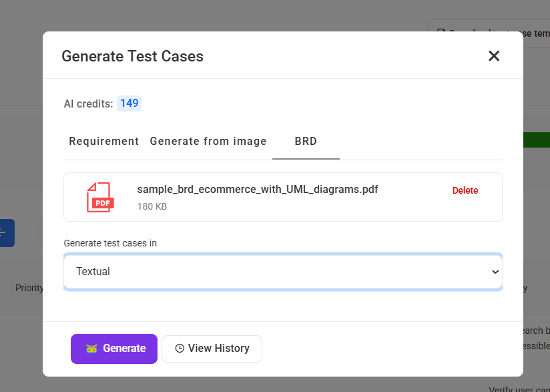Close the Generate Test Cases dialog

click(494, 56)
